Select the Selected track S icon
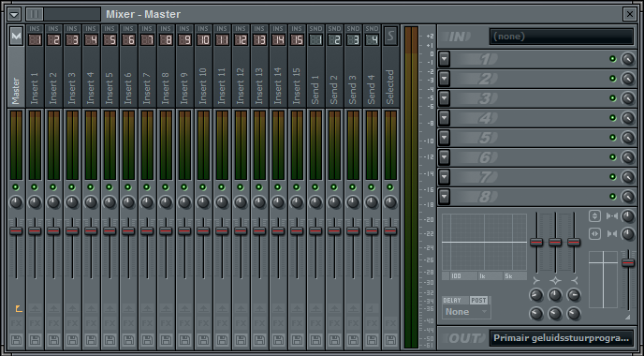This screenshot has width=644, height=356. pos(390,37)
